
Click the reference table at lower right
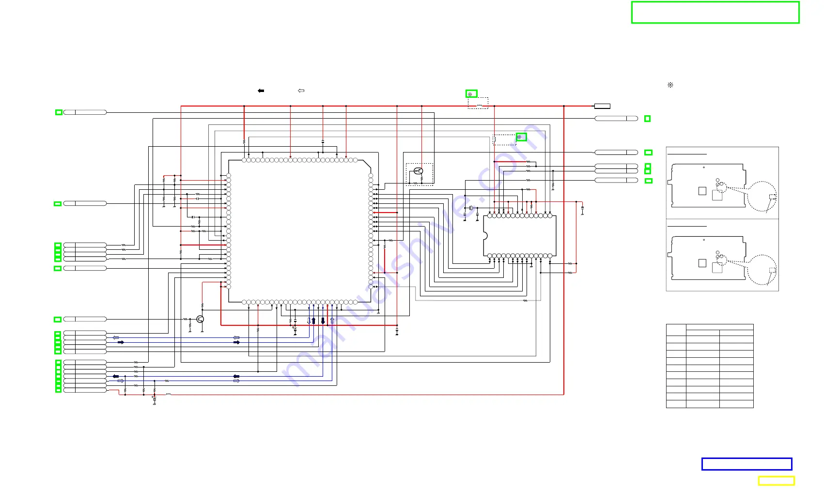pyautogui.click(x=710, y=366)
